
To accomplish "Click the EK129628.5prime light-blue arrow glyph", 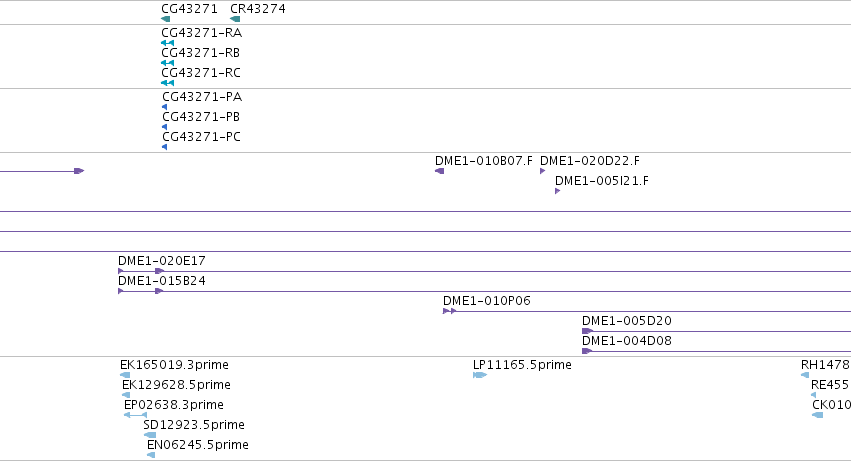I will click(x=126, y=395).
